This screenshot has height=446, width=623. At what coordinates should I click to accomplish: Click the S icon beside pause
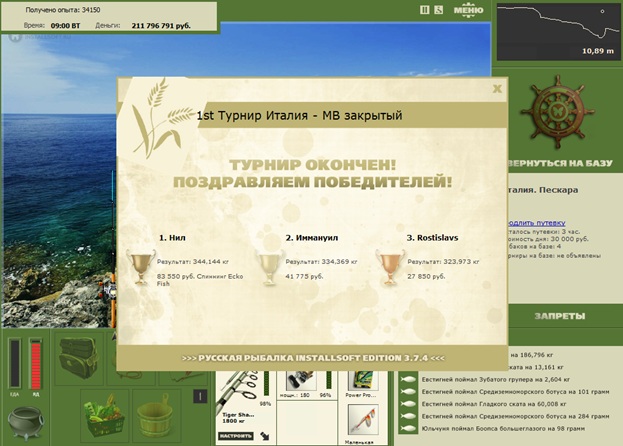coord(438,10)
